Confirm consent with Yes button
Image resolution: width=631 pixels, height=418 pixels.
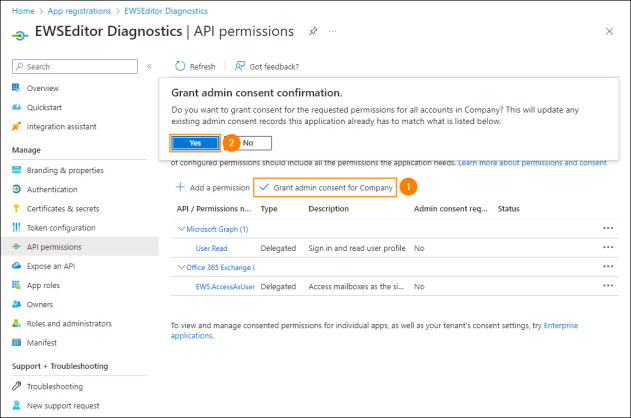195,143
